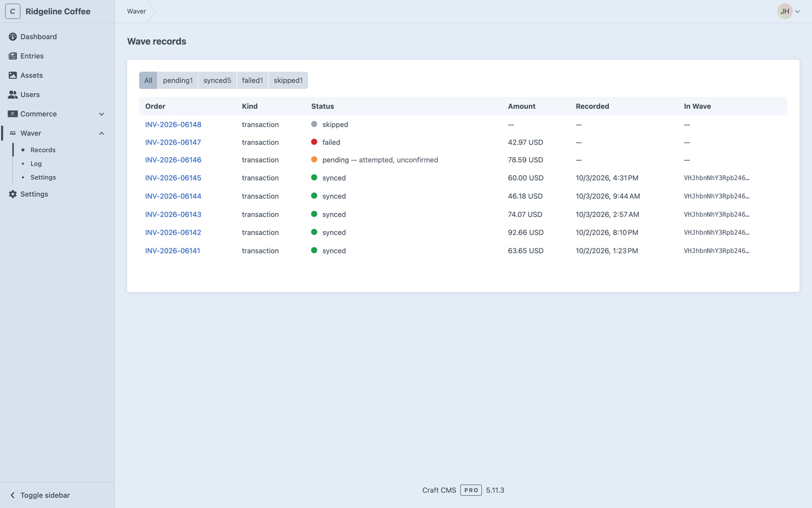812x508 pixels.
Task: Click the Ridgeline Coffee site name
Action: click(x=58, y=11)
